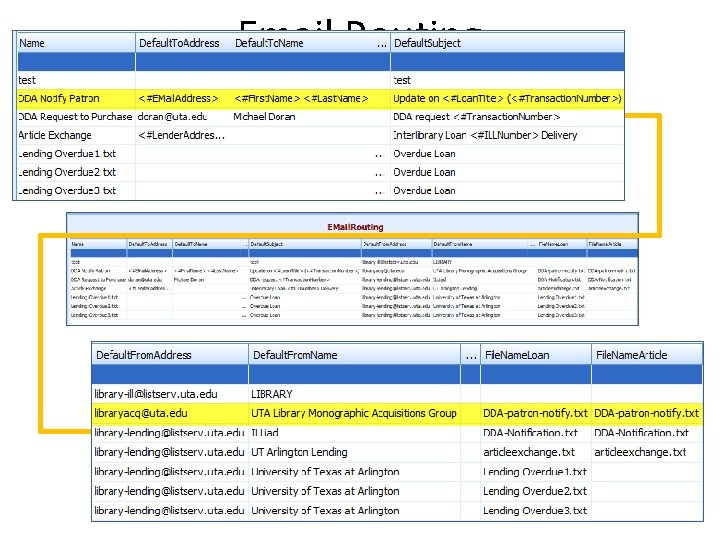Click the '<#EMailAddress>' cell
Image resolution: width=720 pixels, height=540 pixels.
179,99
